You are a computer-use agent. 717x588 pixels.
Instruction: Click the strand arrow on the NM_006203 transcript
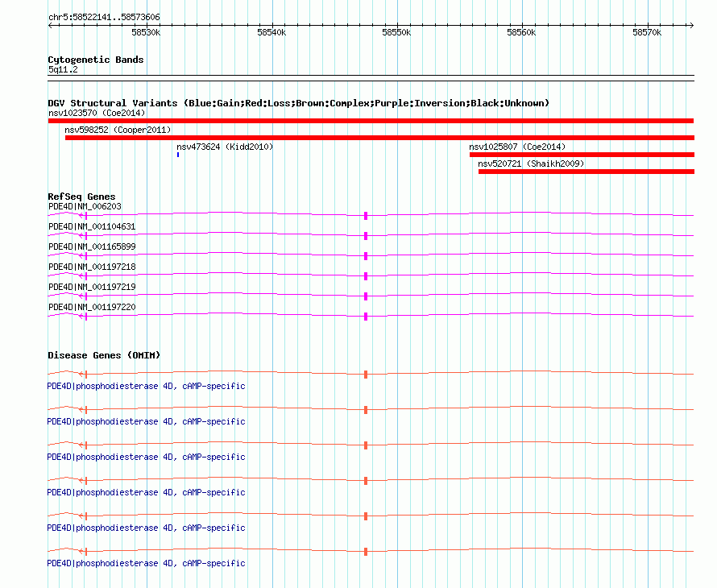[x=81, y=215]
